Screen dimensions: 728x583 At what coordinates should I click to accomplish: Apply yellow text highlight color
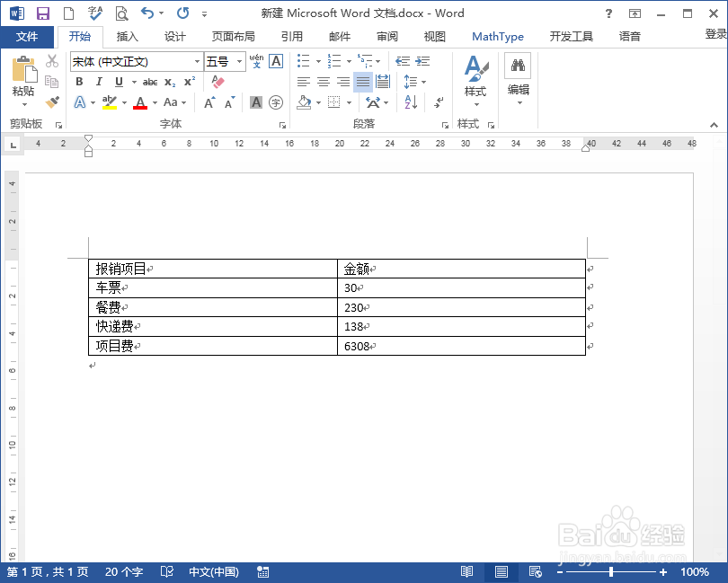coord(110,102)
